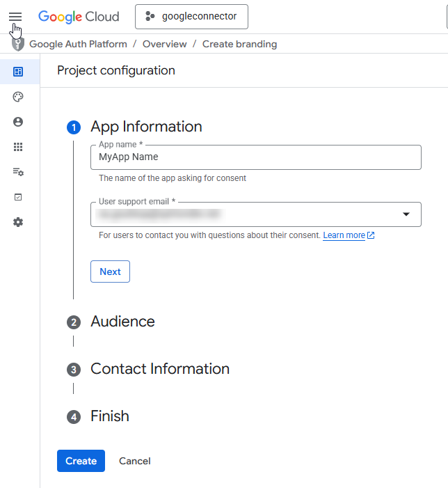448x488 pixels.
Task: Open the hamburger navigation menu
Action: (x=15, y=16)
